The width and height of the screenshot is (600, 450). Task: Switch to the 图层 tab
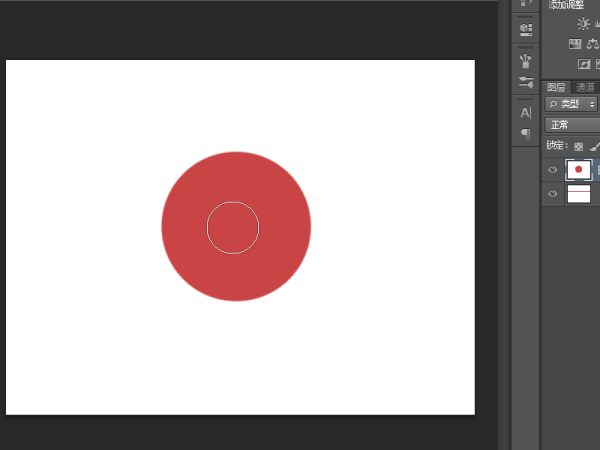556,87
